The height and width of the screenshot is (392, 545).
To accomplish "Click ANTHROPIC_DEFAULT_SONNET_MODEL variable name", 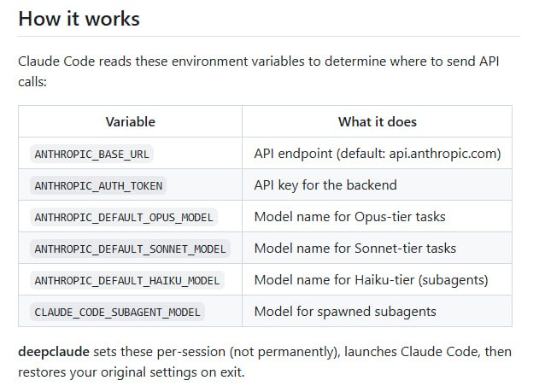I will (x=131, y=249).
